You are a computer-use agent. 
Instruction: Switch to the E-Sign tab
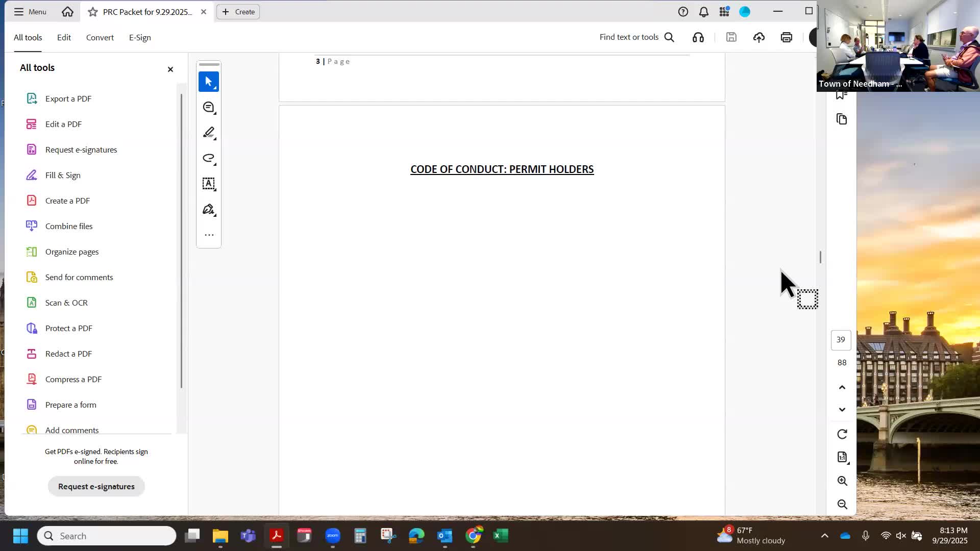point(140,38)
